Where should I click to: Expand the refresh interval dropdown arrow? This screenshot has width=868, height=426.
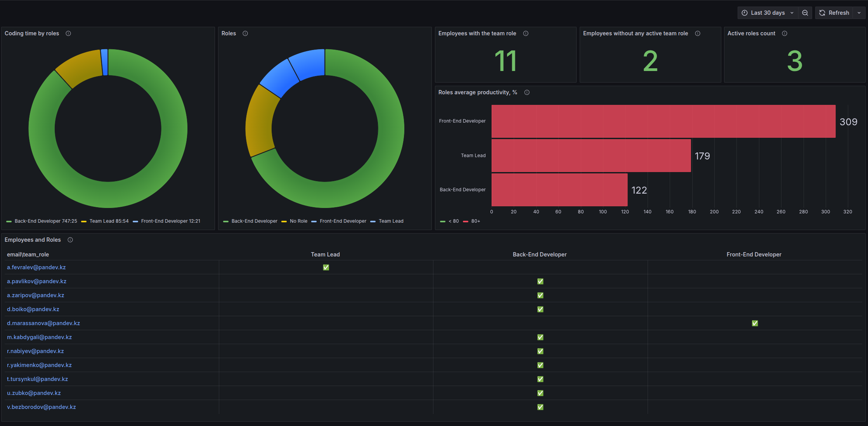(859, 13)
